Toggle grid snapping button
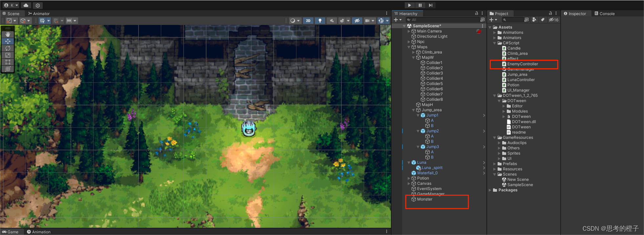This screenshot has width=644, height=235. coord(56,21)
